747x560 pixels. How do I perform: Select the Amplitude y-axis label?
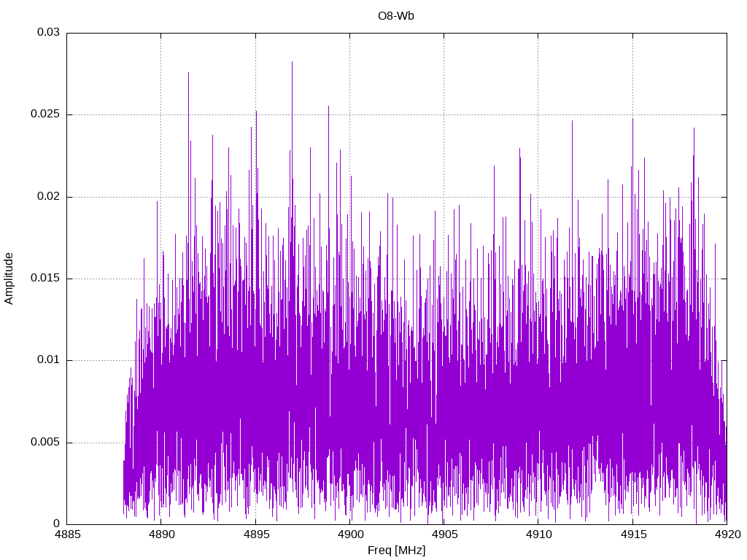9,279
